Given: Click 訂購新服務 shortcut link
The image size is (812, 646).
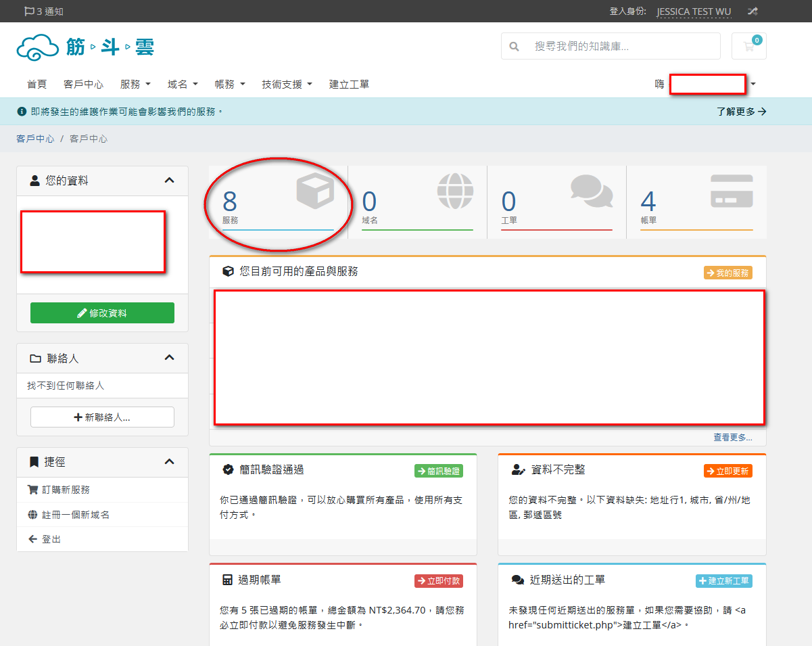Looking at the screenshot, I should pyautogui.click(x=66, y=490).
